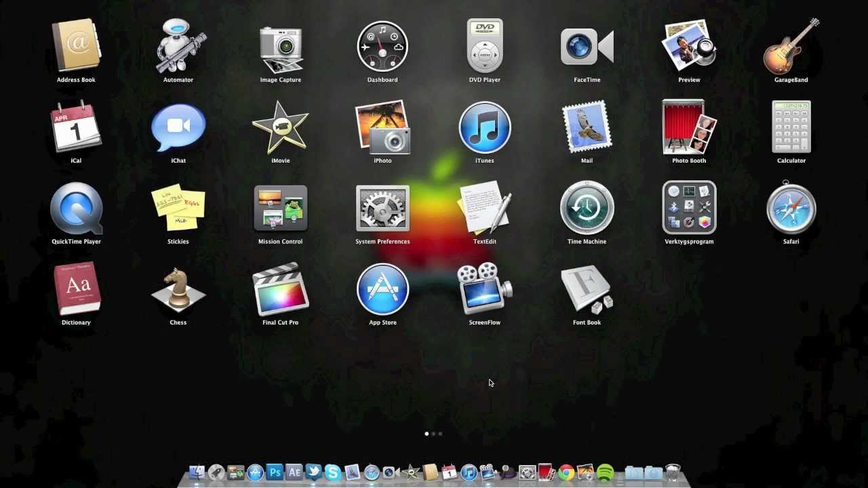
Task: Launch the Stickies app
Action: point(178,208)
